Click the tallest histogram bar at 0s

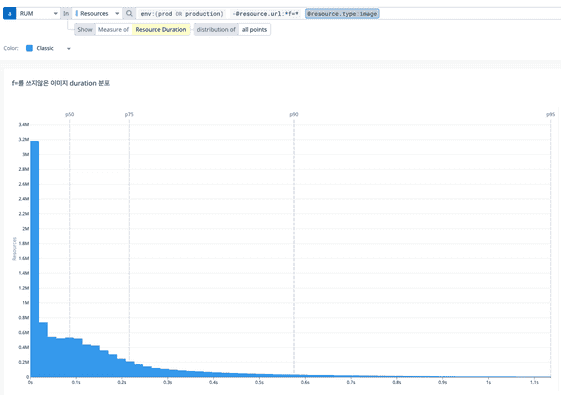click(35, 259)
